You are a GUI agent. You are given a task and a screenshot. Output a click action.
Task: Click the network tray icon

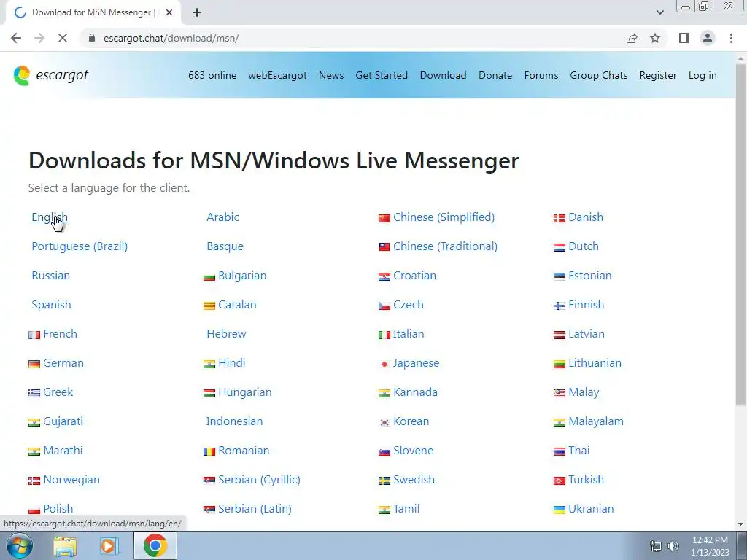656,546
